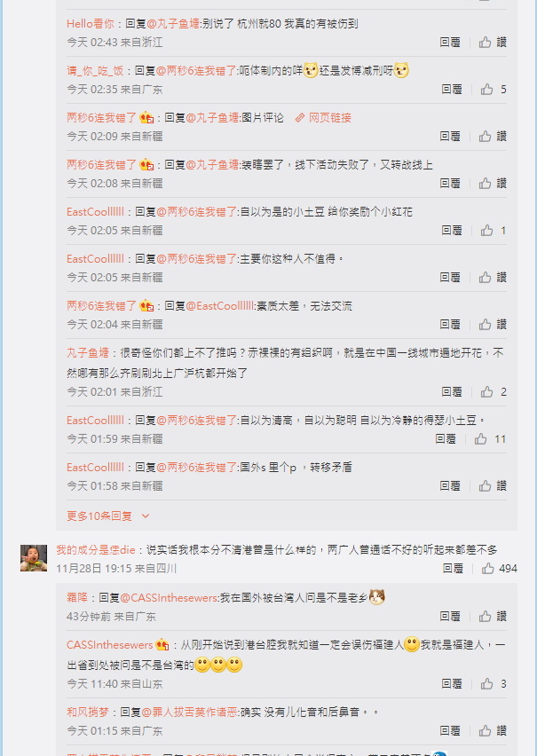Expand 更多10条回复 replies
This screenshot has width=537, height=756.
[x=99, y=516]
